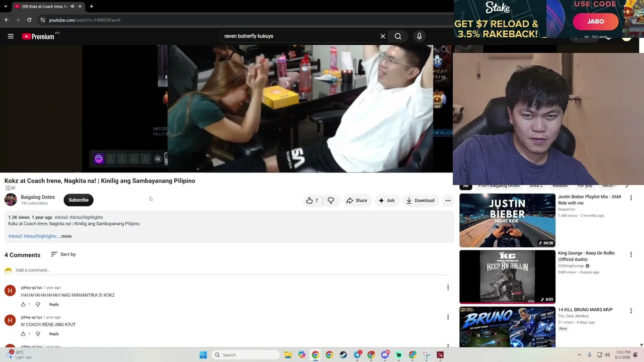Select the For you filter chip

[585, 186]
